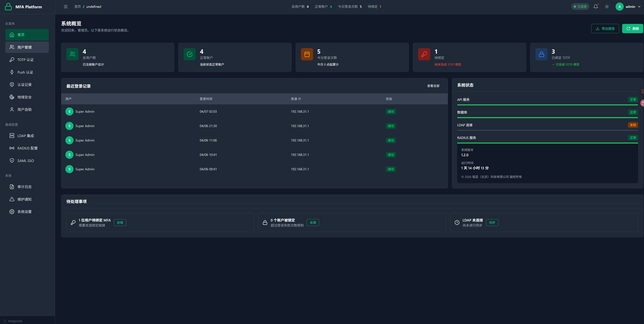644x324 pixels.
Task: Click 同步 button for LDAP 未连接
Action: [x=492, y=222]
